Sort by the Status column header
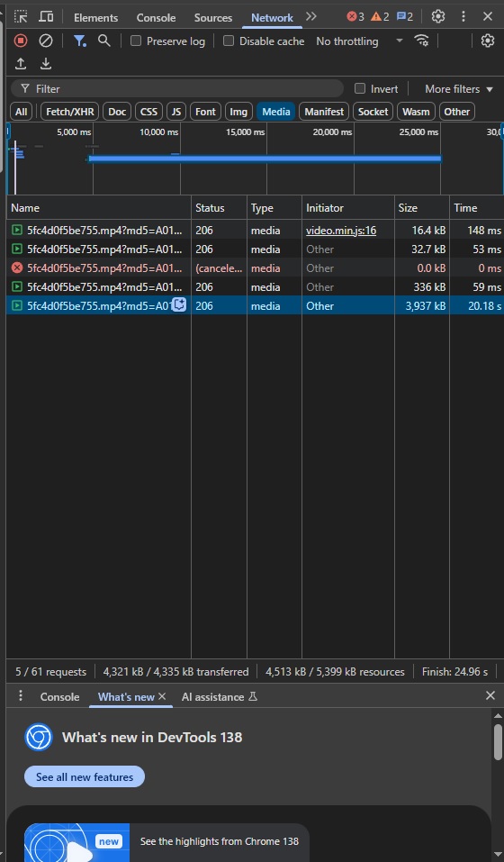The image size is (504, 862). 219,208
